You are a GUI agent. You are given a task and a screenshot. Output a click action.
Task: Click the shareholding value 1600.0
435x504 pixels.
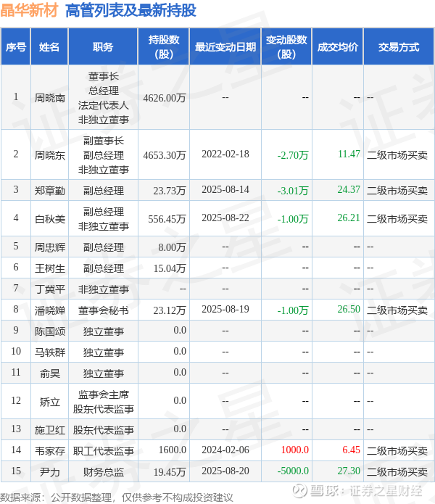(x=173, y=450)
